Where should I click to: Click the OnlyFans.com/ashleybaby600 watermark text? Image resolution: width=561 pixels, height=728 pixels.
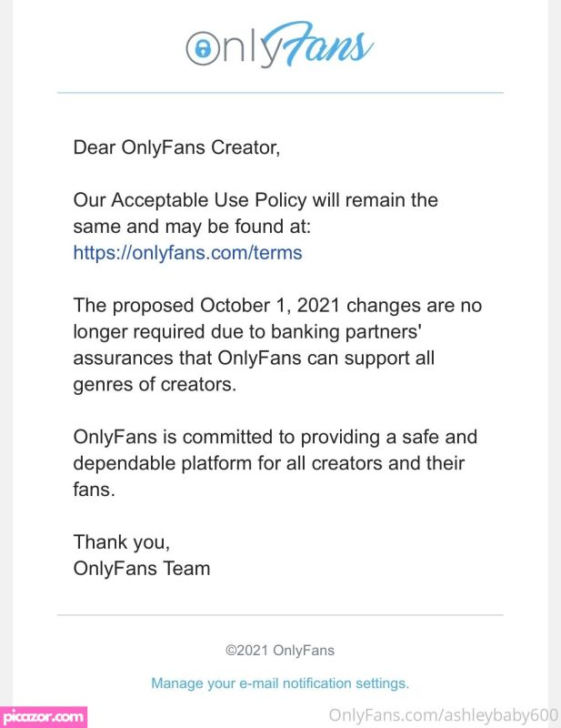tap(443, 715)
